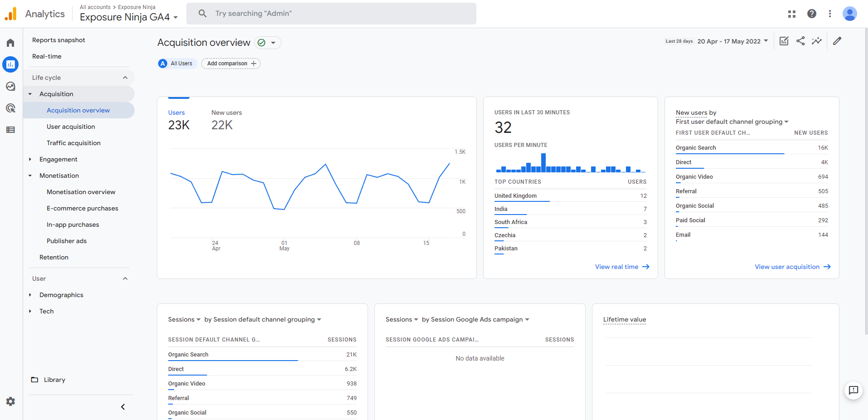This screenshot has height=420, width=868.
Task: Open the Google apps grid icon
Action: (x=791, y=14)
